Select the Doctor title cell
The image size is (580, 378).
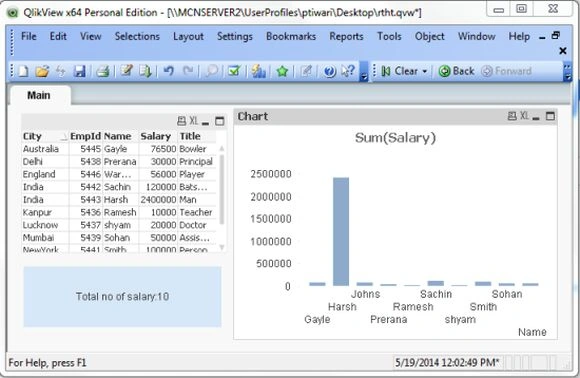click(x=197, y=225)
